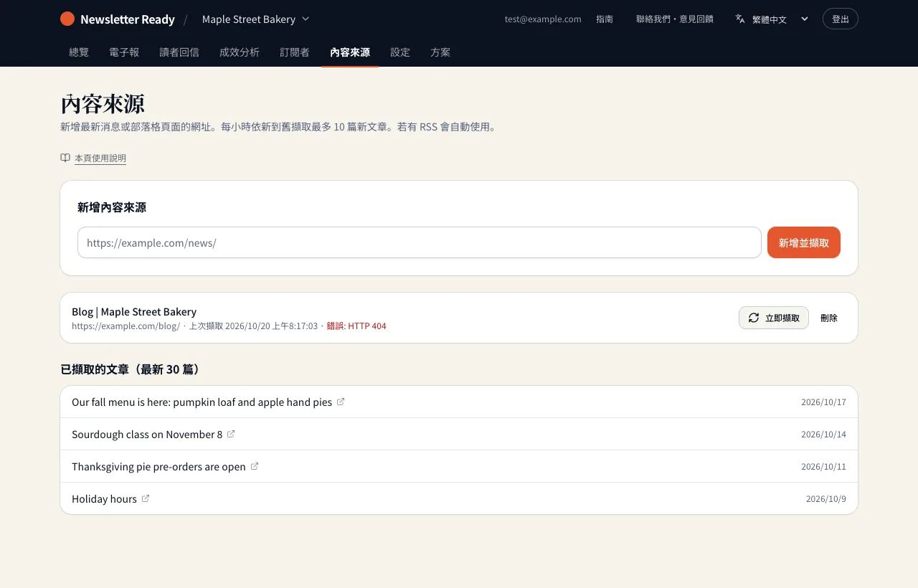Expand the Maple Street Bakery workspace dropdown
This screenshot has width=918, height=588.
pyautogui.click(x=256, y=19)
